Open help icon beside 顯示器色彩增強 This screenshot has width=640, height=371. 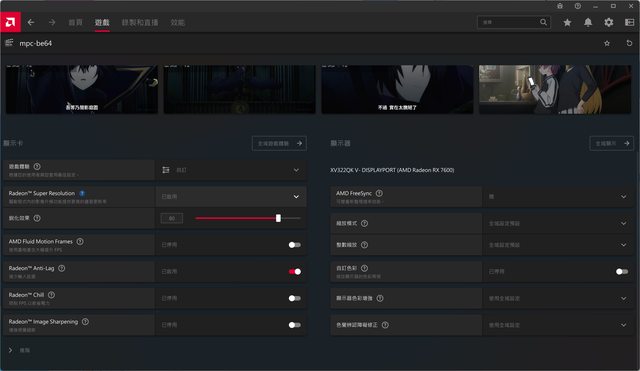(380, 298)
